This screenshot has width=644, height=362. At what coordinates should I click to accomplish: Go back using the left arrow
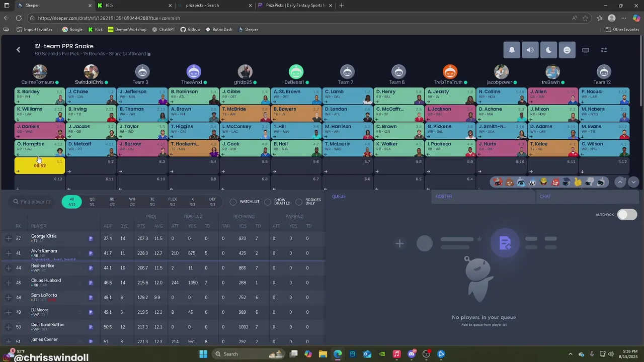[19, 49]
